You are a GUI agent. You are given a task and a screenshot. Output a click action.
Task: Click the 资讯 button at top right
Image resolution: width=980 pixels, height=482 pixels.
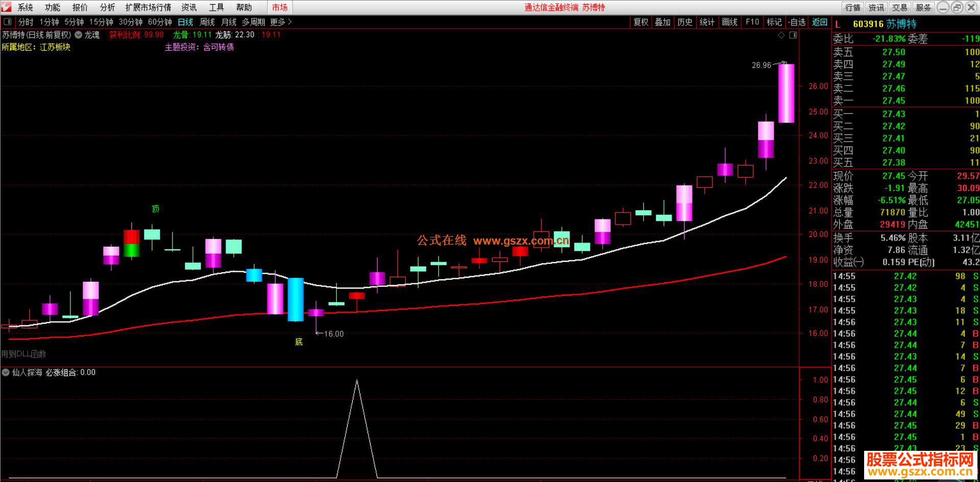point(876,7)
